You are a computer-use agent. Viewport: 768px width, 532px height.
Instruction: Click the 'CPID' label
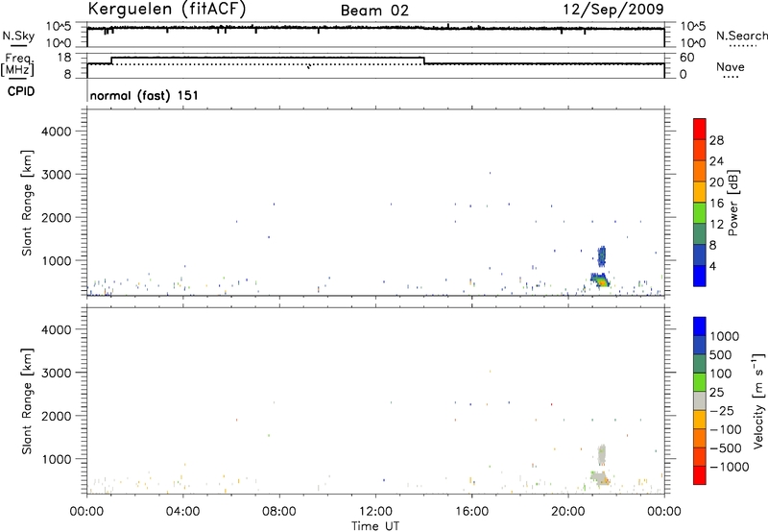coord(21,91)
